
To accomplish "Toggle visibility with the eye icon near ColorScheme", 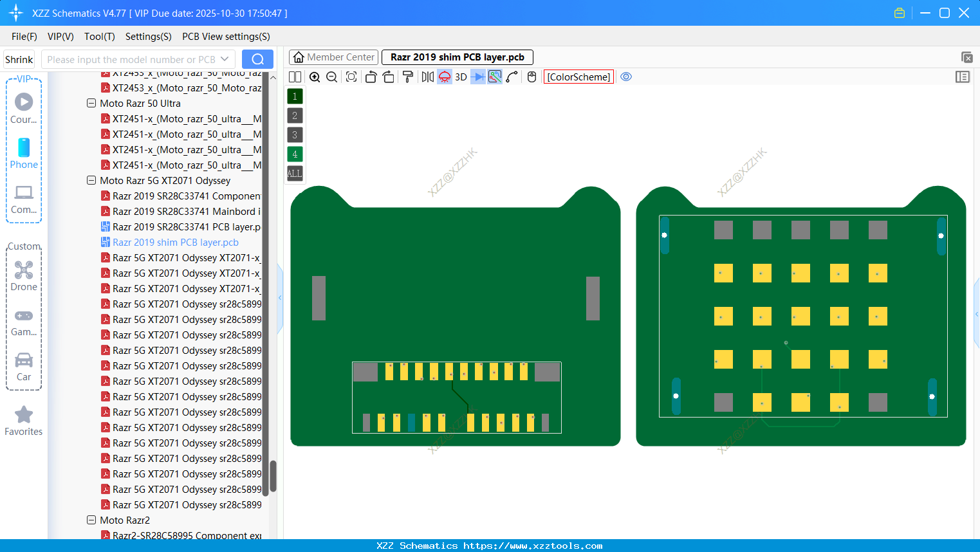I will [626, 76].
